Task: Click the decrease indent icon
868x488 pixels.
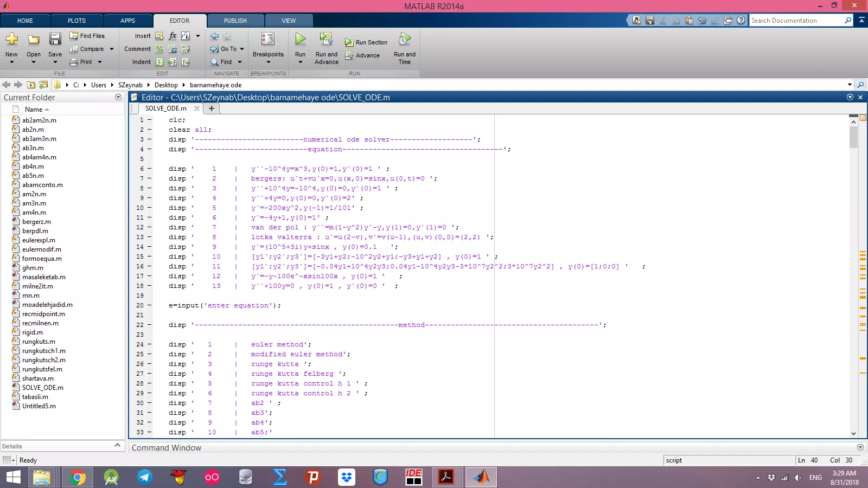Action: tap(186, 62)
